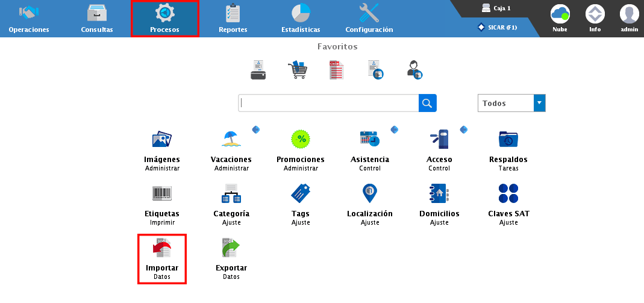
Task: Expand the Todos filter dropdown
Action: [539, 103]
